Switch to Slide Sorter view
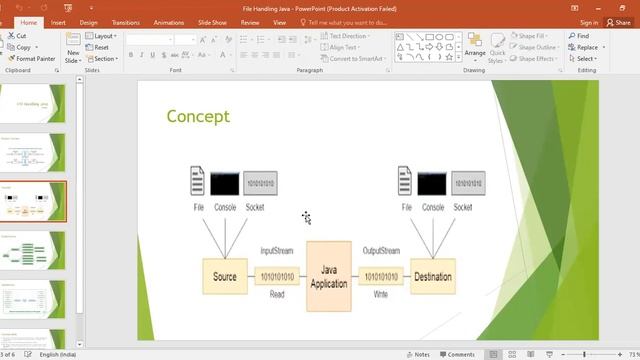Screen dimensions: 640x360 pos(512,354)
